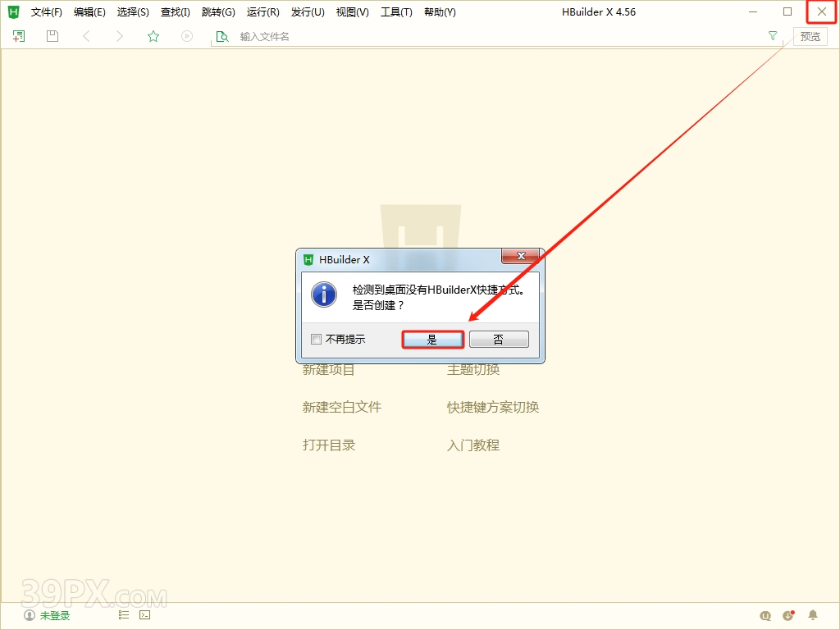840x630 pixels.
Task: Open the 视图(V) menu
Action: [353, 12]
